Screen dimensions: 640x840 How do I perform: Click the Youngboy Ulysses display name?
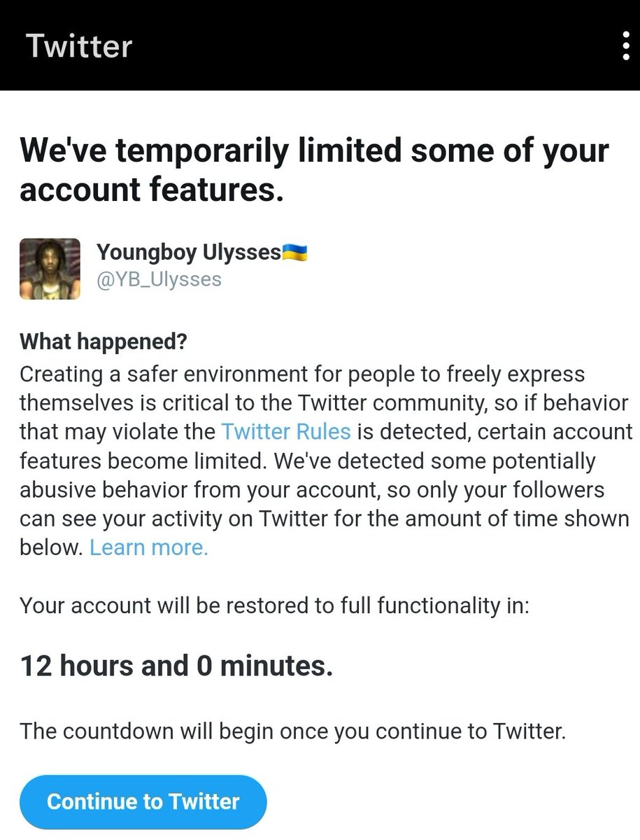[189, 251]
